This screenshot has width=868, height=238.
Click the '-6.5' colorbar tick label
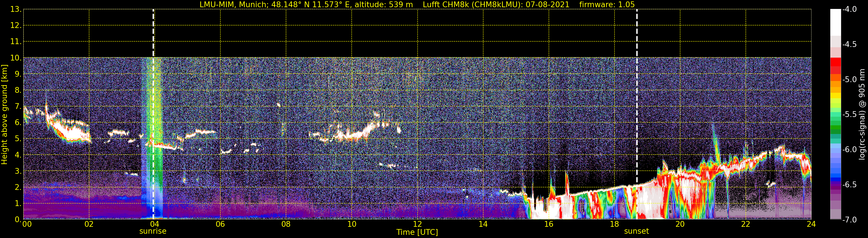point(850,185)
